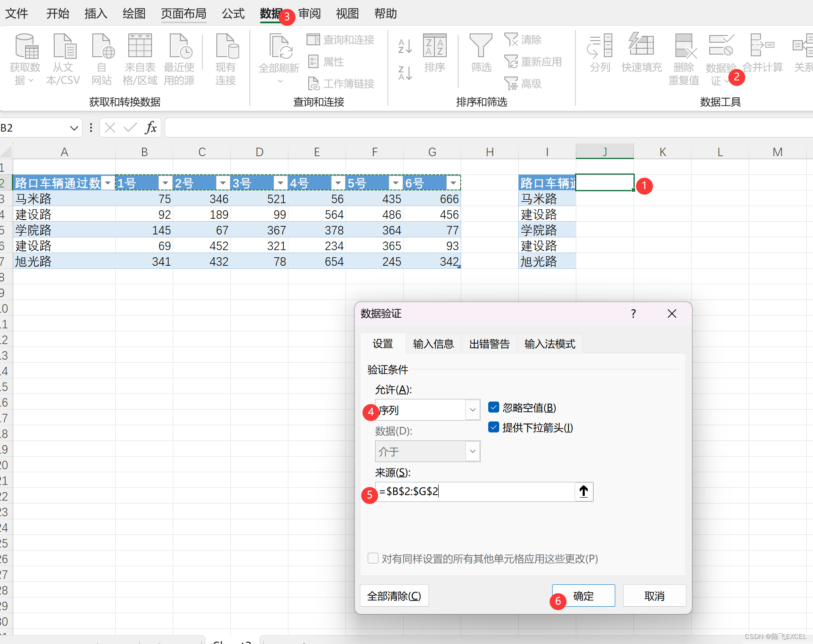Expand the Name Box dropdown arrow

pos(74,128)
